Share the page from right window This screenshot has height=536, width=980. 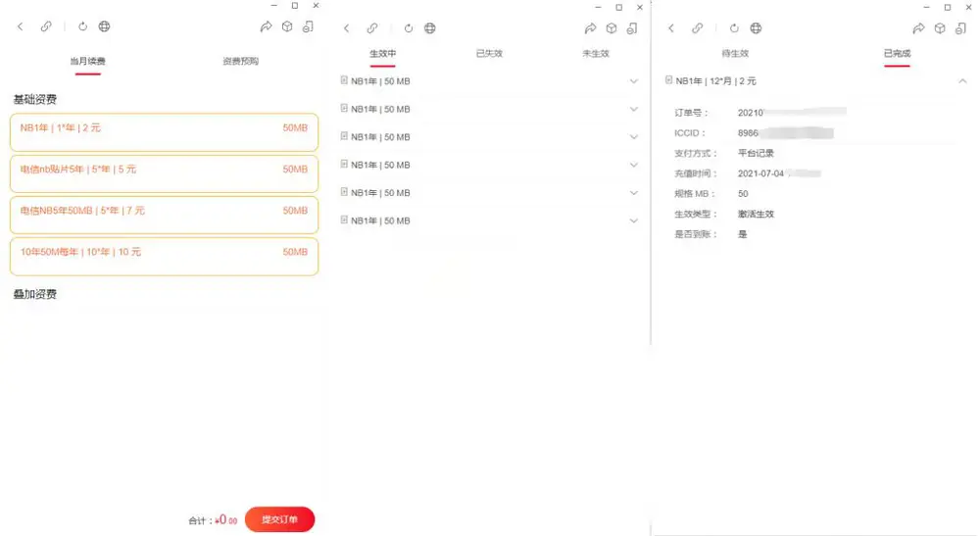coord(919,28)
